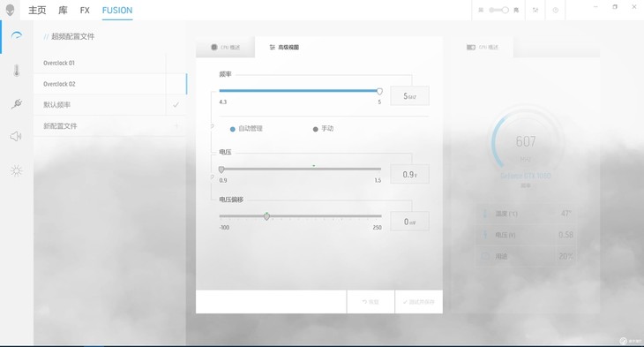Click the plus icon beside 新配置文件
The image size is (644, 347).
(176, 125)
